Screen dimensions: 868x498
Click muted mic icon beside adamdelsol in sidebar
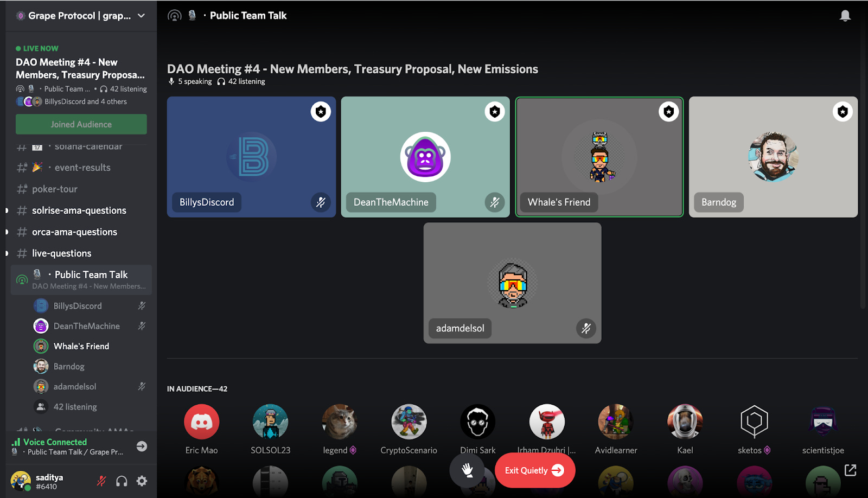click(x=142, y=386)
